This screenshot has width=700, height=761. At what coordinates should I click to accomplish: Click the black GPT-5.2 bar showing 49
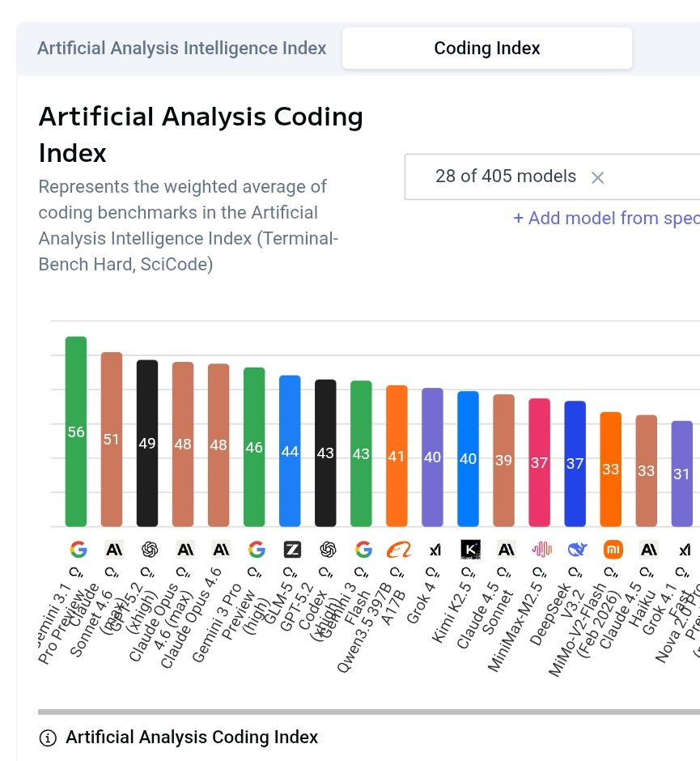[x=147, y=443]
